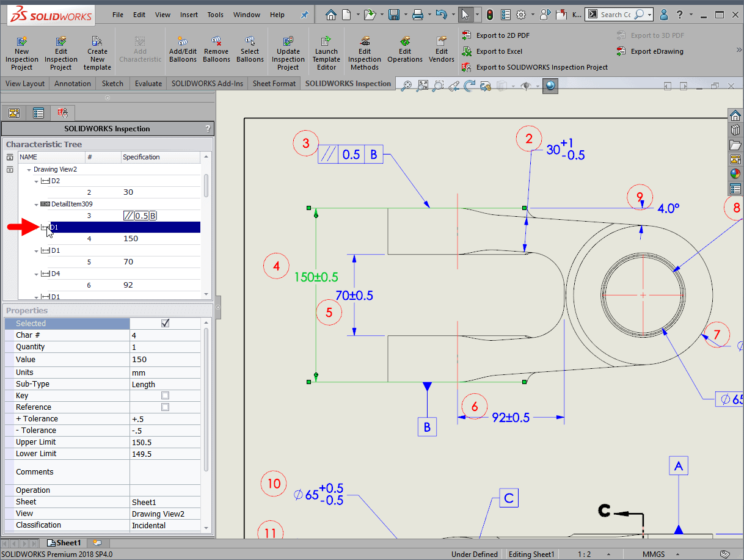This screenshot has height=560, width=744.
Task: Collapse the Drawing View2 tree node
Action: [29, 170]
